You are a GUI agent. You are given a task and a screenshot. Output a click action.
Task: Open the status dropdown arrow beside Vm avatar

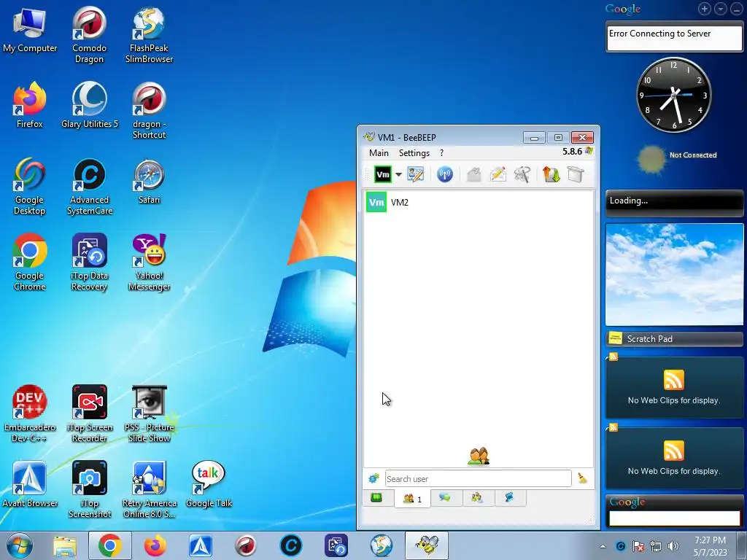coord(398,175)
